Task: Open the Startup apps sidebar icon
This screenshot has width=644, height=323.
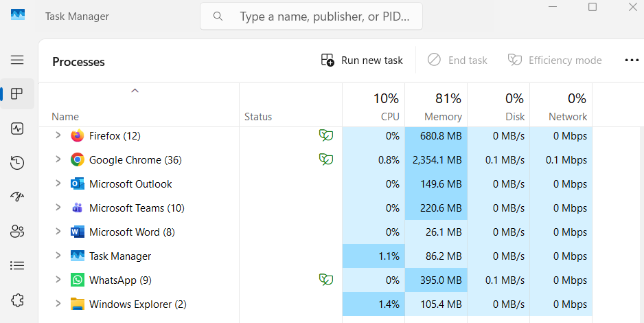Action: (17, 197)
